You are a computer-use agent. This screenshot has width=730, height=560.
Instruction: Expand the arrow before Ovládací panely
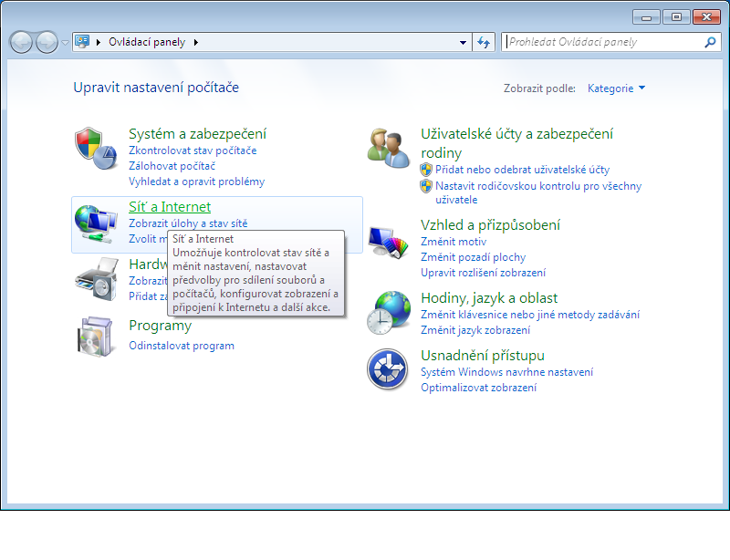tap(99, 42)
